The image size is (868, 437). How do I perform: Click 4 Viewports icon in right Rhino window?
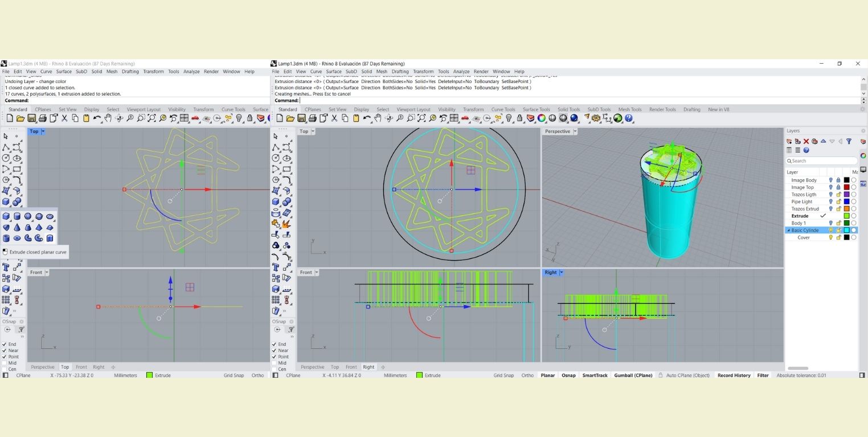(454, 118)
